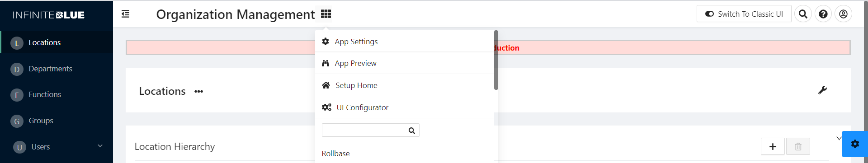Click the wrench icon in the Locations header
The height and width of the screenshot is (163, 868).
(822, 90)
